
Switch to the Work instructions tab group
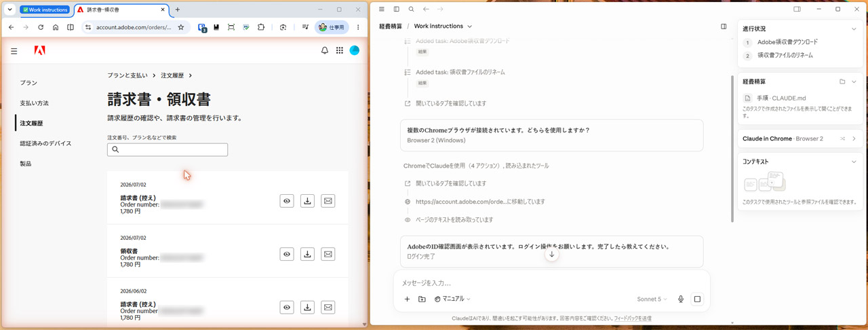(x=45, y=10)
